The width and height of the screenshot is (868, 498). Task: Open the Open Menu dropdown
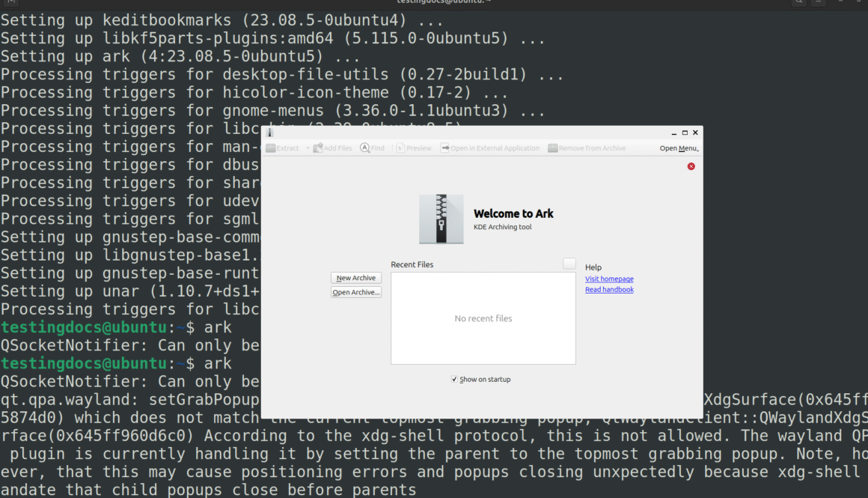click(x=679, y=148)
